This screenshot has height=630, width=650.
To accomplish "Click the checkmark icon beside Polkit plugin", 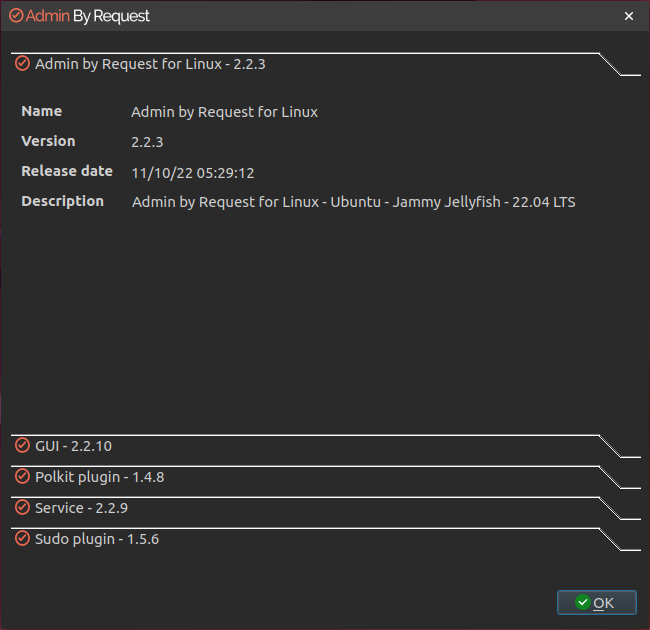I will pos(22,477).
